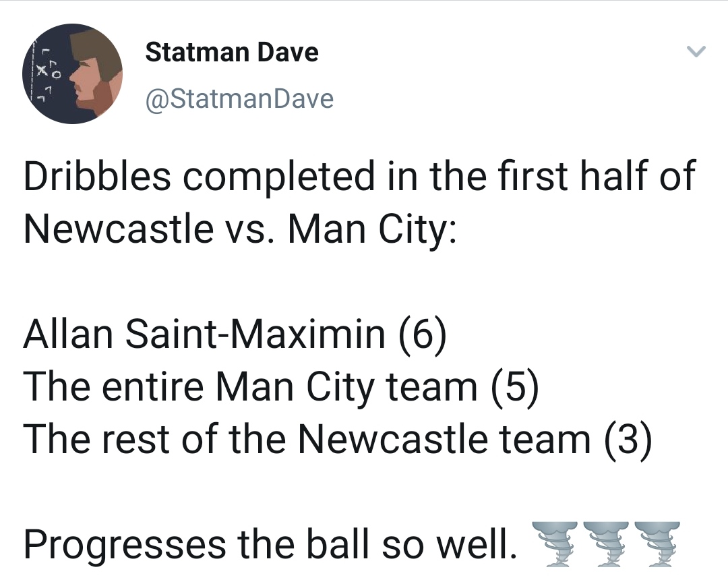Open Statman Dave's profile avatar
The height and width of the screenshot is (586, 728).
(x=72, y=74)
